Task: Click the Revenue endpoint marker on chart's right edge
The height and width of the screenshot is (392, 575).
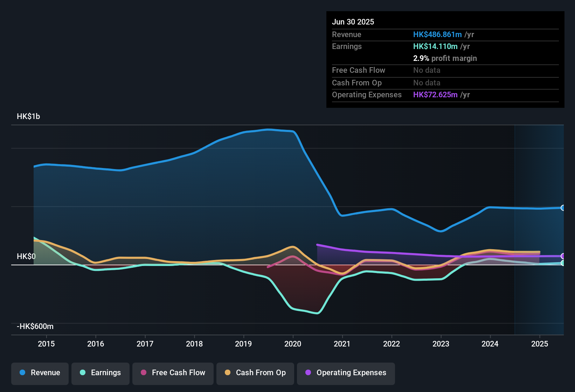Action: click(563, 208)
